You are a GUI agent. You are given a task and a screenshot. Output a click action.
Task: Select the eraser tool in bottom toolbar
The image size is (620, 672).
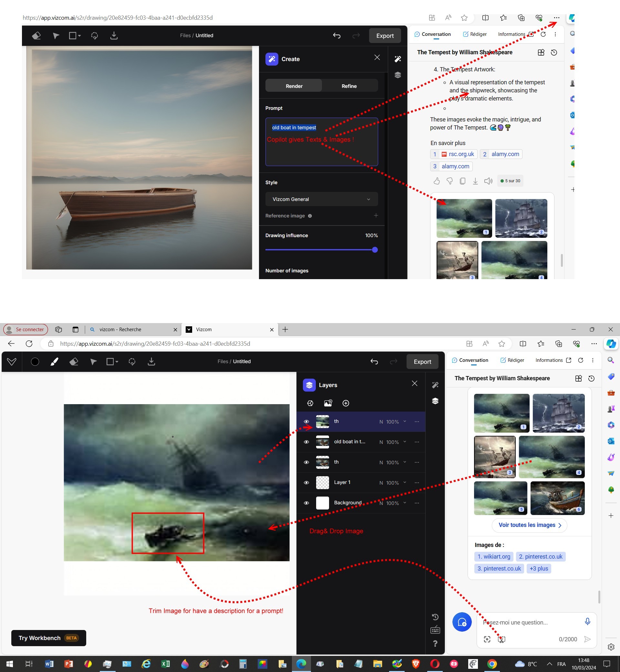click(x=74, y=362)
